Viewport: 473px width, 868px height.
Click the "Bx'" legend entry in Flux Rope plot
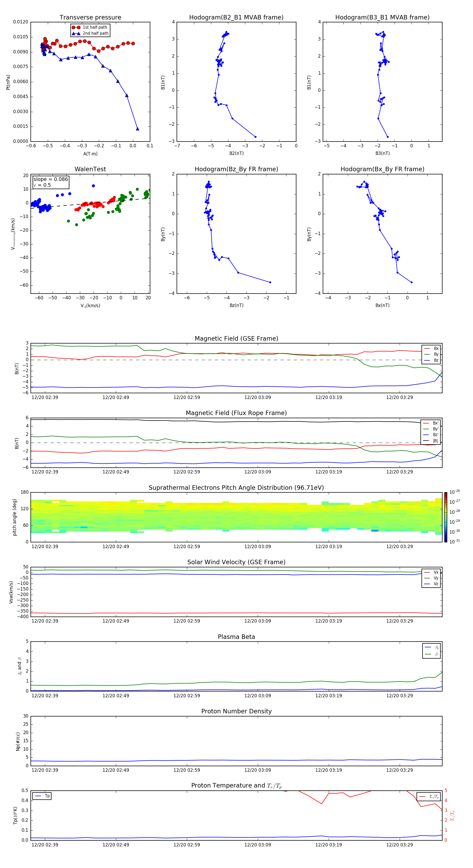coord(431,423)
